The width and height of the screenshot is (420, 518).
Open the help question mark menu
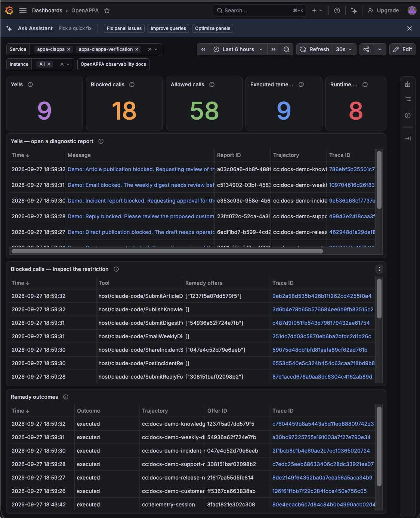point(337,10)
